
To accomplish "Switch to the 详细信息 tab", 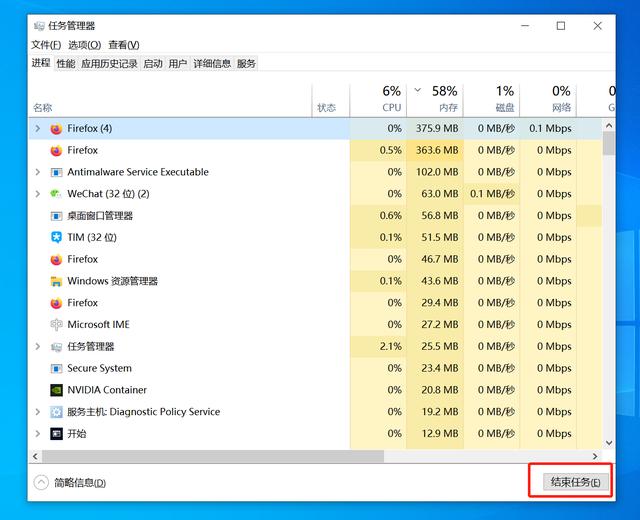I will [212, 64].
